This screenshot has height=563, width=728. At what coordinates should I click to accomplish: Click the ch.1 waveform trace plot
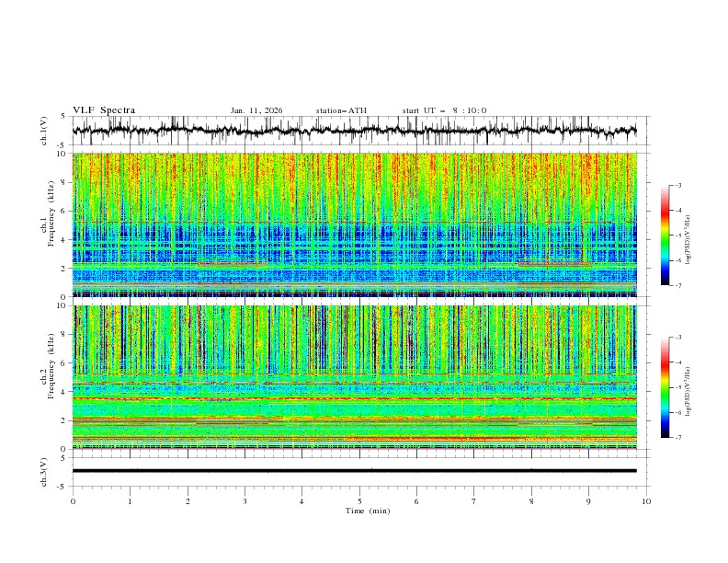point(355,131)
